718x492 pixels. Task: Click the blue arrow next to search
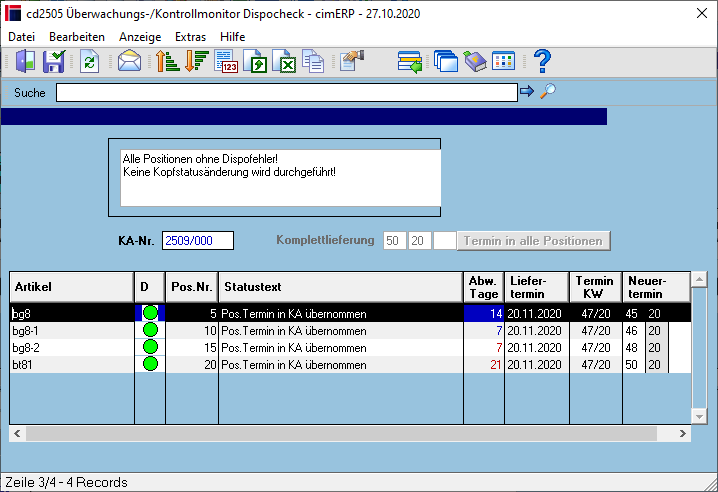point(527,92)
